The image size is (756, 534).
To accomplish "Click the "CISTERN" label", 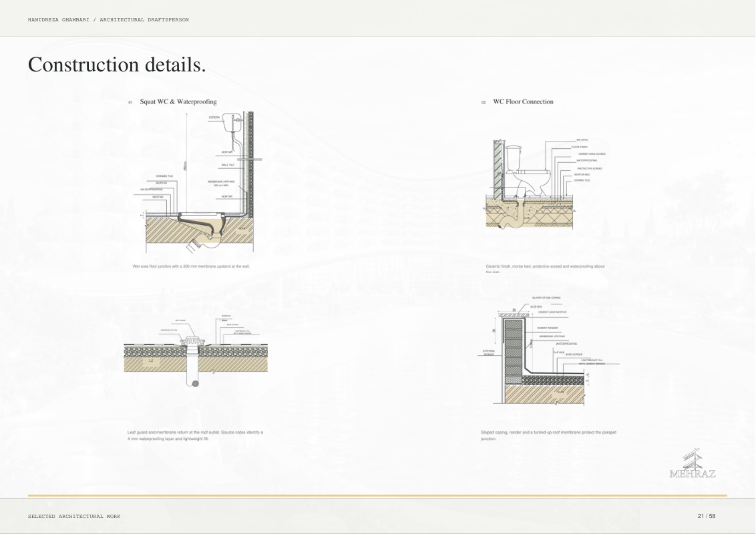I will 214,117.
